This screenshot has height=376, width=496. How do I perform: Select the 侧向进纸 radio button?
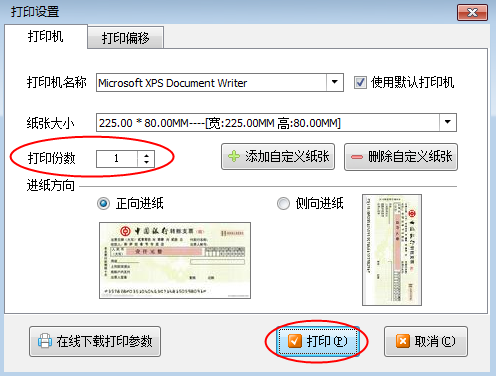click(283, 203)
